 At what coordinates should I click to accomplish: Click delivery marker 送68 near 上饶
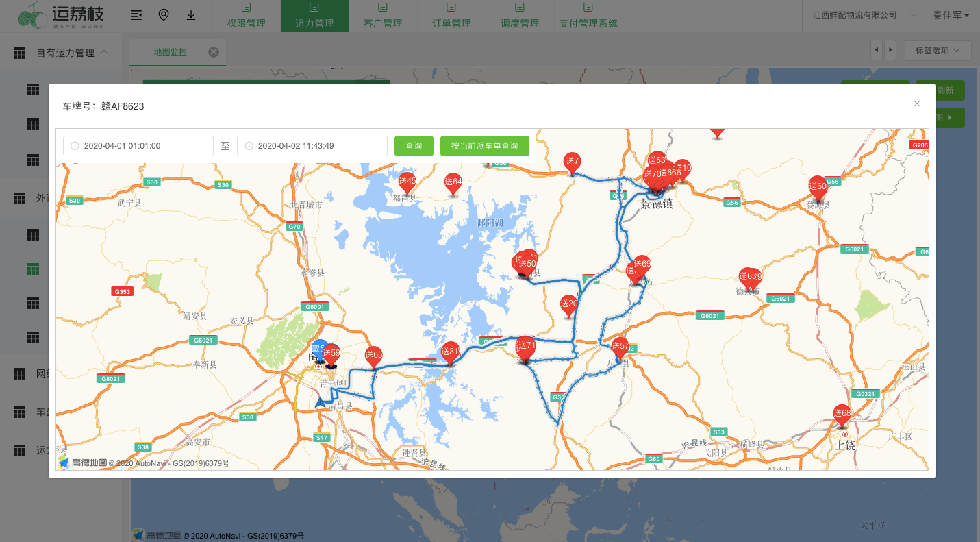[x=842, y=414]
